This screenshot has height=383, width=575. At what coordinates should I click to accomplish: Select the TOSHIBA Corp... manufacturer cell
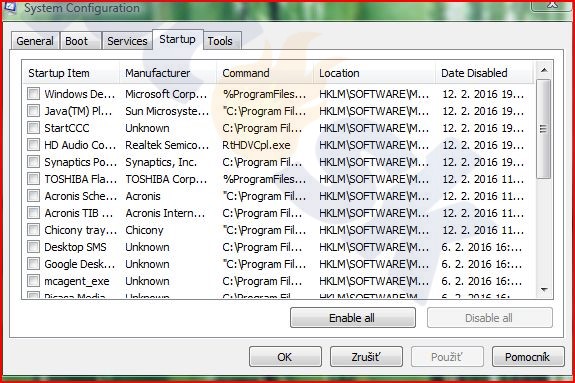click(166, 179)
